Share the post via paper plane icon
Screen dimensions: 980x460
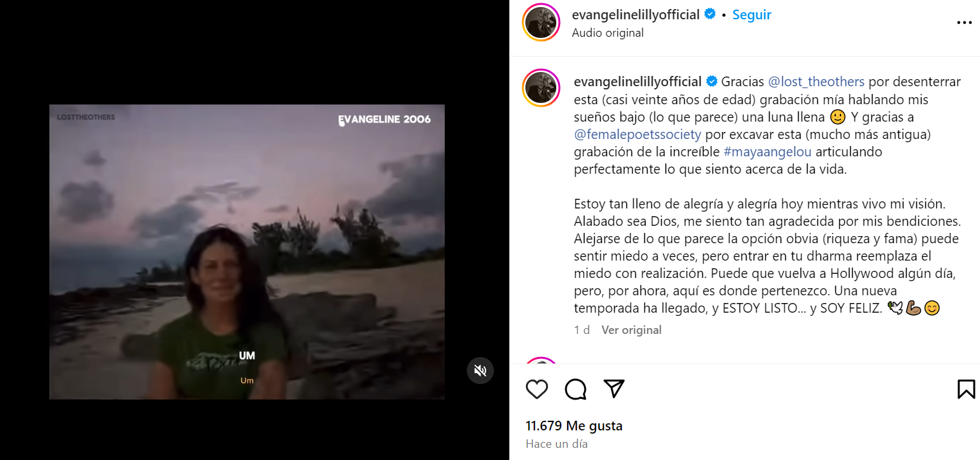(x=614, y=389)
